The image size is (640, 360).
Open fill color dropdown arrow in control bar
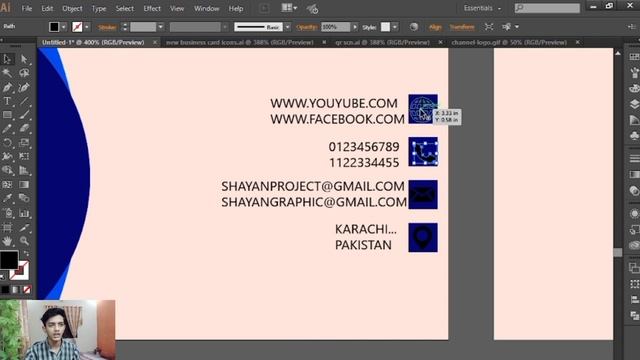click(x=64, y=27)
